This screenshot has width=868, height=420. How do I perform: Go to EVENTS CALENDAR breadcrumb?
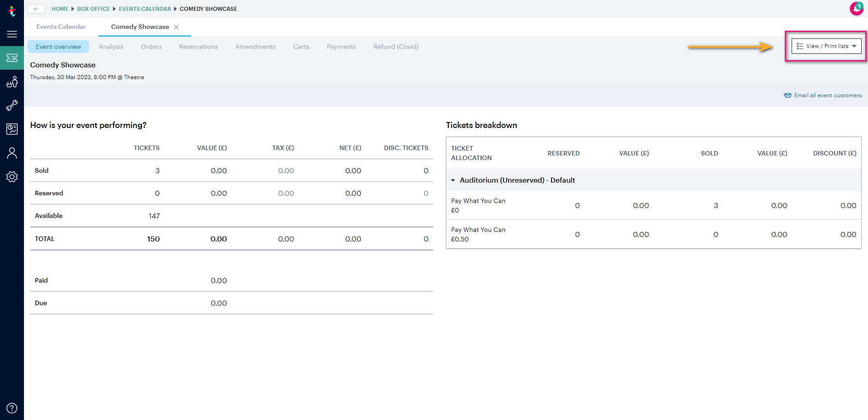pyautogui.click(x=145, y=9)
